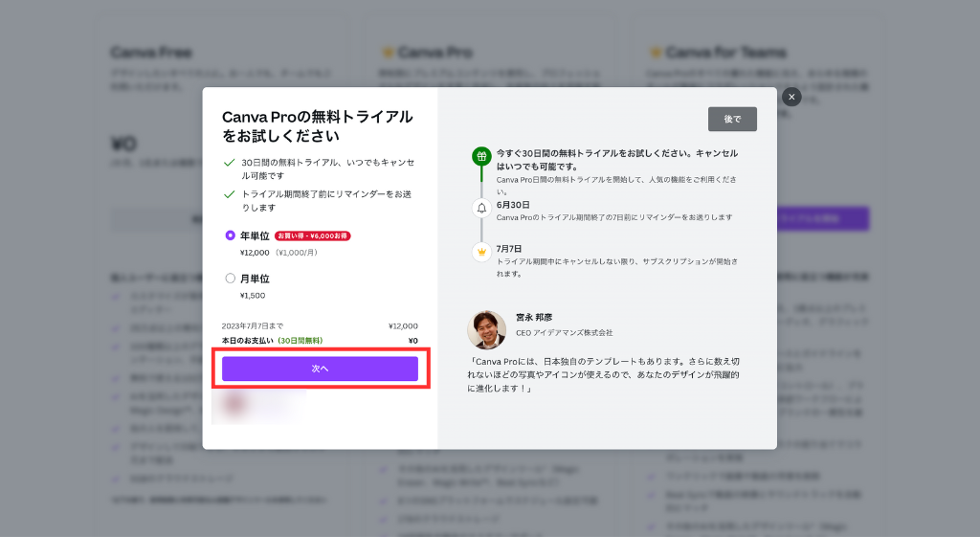
Task: Click the bell reminder icon for 6月30日
Action: pyautogui.click(x=481, y=208)
